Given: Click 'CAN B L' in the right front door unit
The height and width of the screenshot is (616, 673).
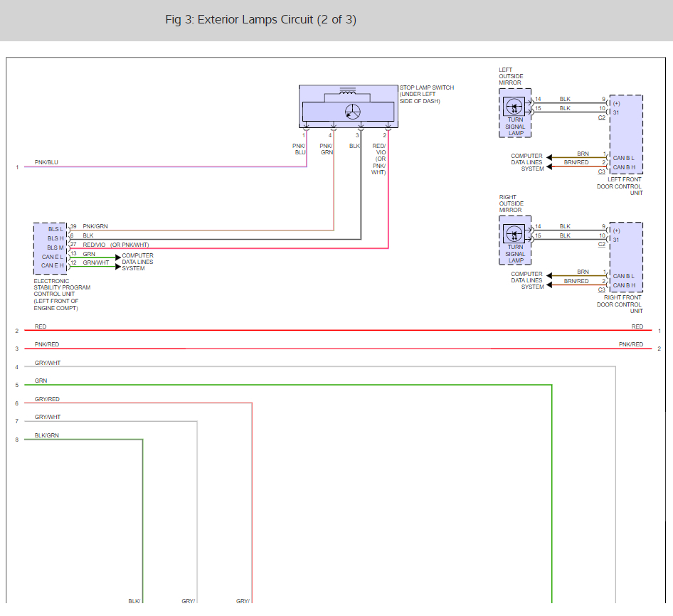Looking at the screenshot, I should click(x=624, y=276).
